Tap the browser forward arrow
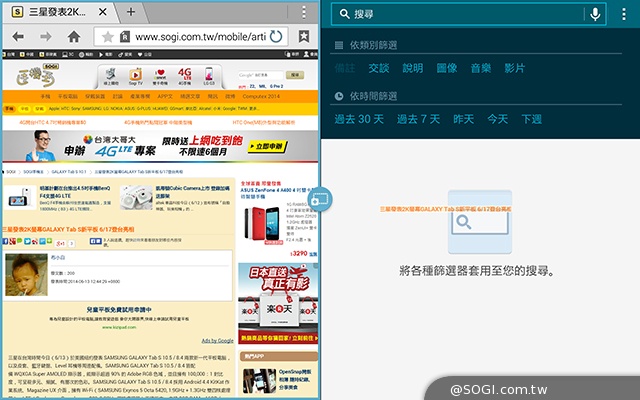 click(46, 36)
